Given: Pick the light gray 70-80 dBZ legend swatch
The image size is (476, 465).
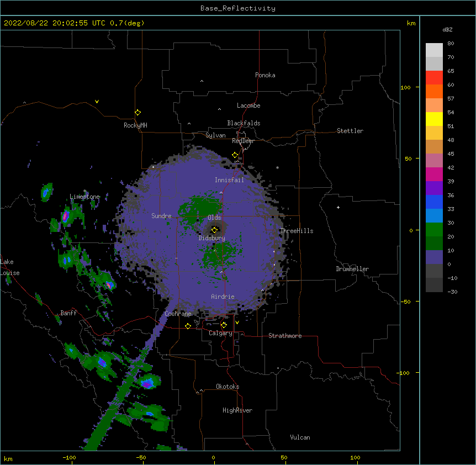Looking at the screenshot, I should pyautogui.click(x=434, y=50).
